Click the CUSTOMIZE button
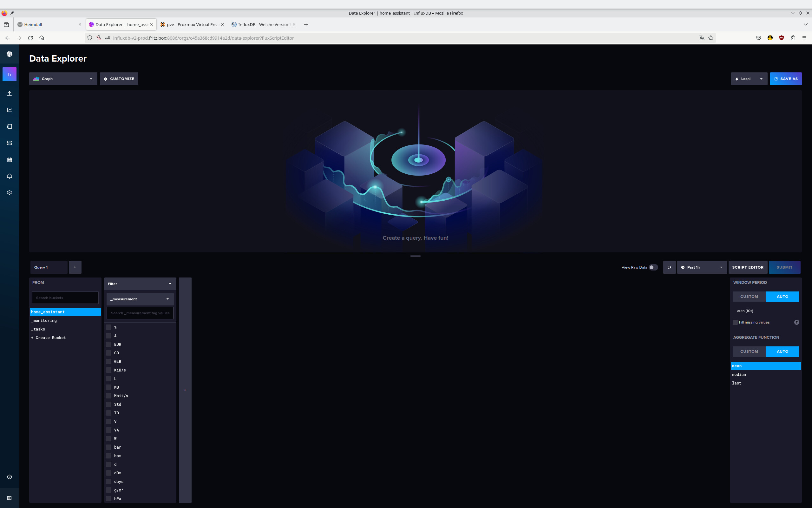This screenshot has height=508, width=812. point(119,79)
